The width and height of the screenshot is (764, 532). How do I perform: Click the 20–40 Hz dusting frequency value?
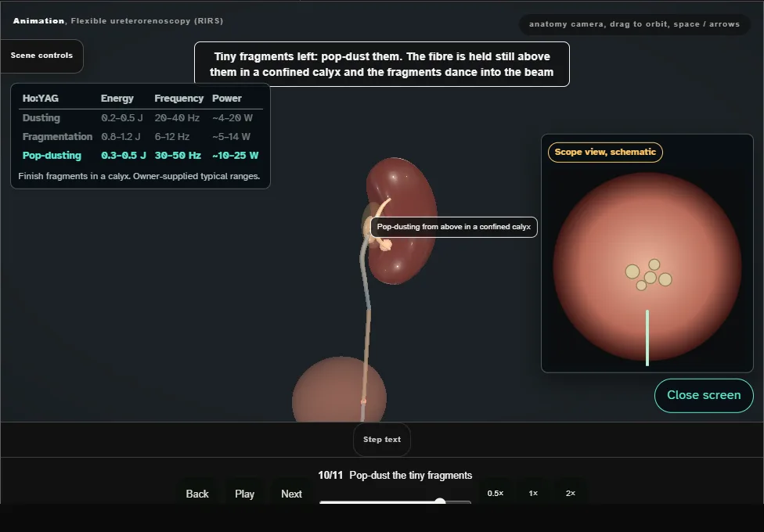[x=177, y=118]
